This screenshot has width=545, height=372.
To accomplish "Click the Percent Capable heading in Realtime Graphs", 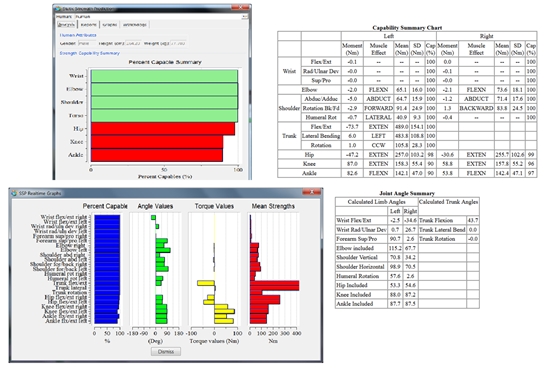I will [105, 206].
